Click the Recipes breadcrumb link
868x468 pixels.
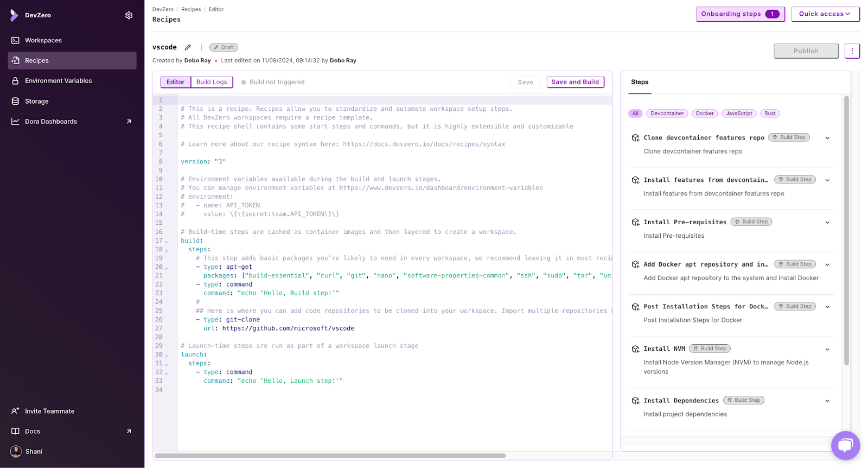tap(191, 9)
